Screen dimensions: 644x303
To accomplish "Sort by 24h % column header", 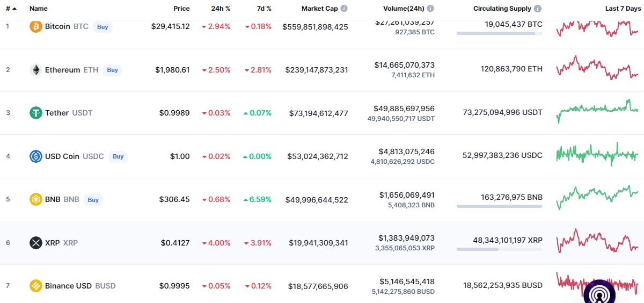I will (x=221, y=9).
